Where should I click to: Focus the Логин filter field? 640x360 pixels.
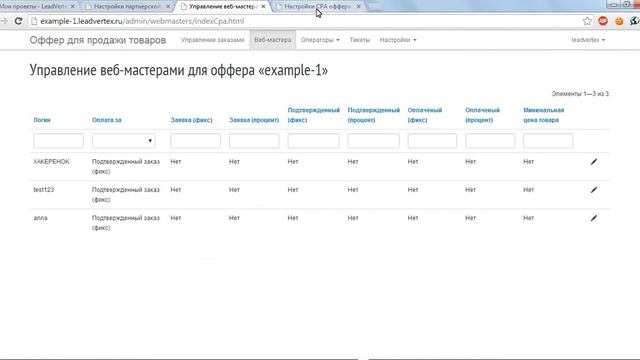coord(58,141)
